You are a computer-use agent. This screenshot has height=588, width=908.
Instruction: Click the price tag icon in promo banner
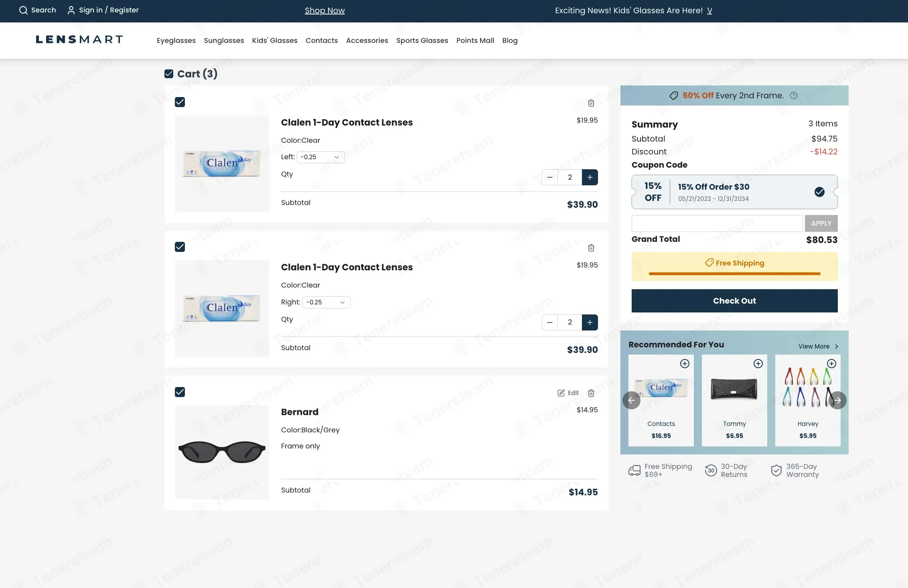click(674, 95)
